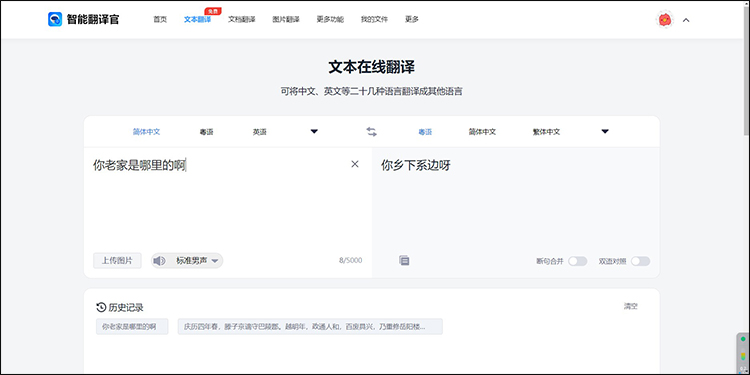Screen dimensions: 750x375
Task: Select 粤语 as source language
Action: (x=207, y=132)
